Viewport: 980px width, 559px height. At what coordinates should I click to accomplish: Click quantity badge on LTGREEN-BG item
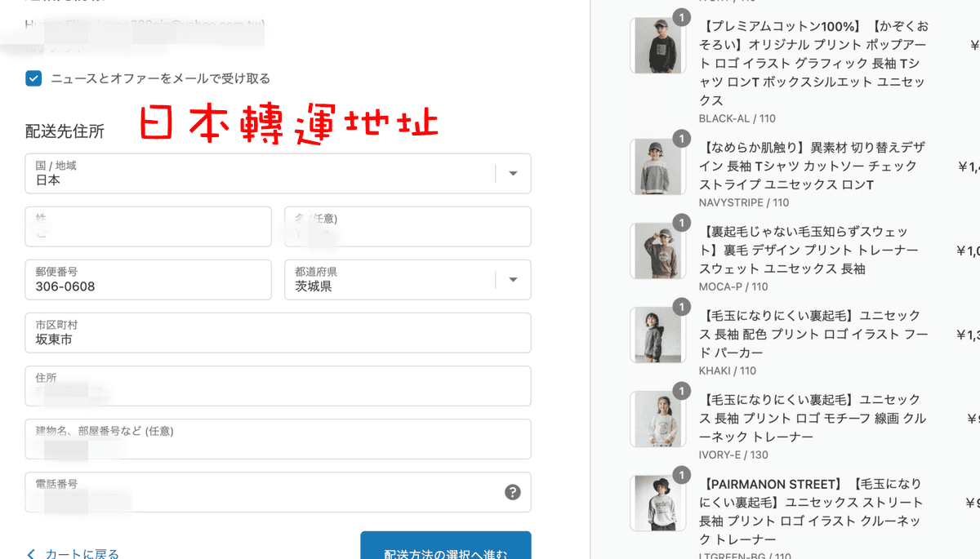[x=680, y=475]
